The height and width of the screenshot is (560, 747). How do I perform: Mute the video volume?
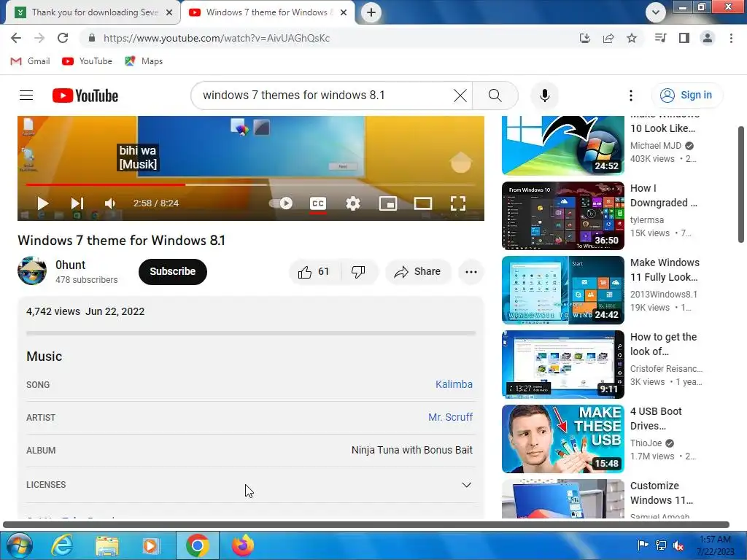[110, 203]
